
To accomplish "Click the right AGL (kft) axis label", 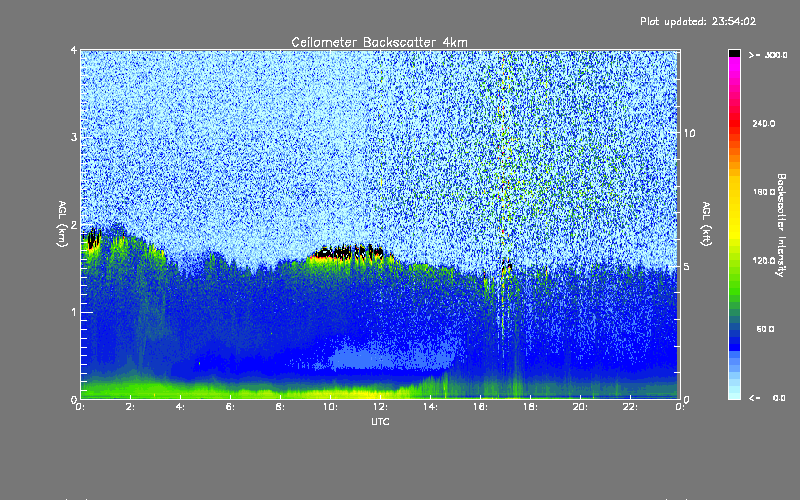I will pos(707,224).
